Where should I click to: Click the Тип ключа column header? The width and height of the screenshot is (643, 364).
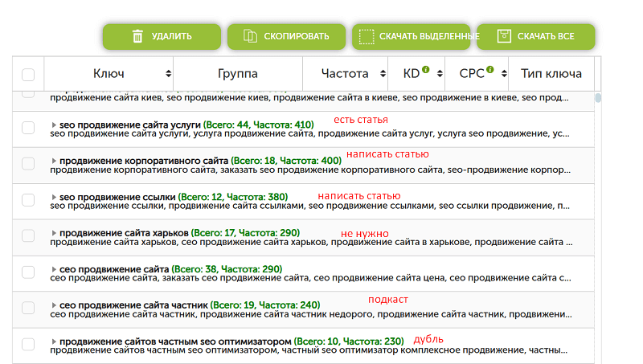[x=551, y=74]
